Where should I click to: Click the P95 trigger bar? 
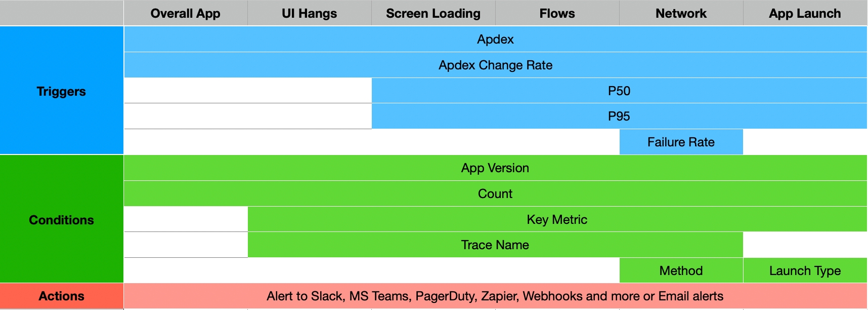(x=619, y=117)
